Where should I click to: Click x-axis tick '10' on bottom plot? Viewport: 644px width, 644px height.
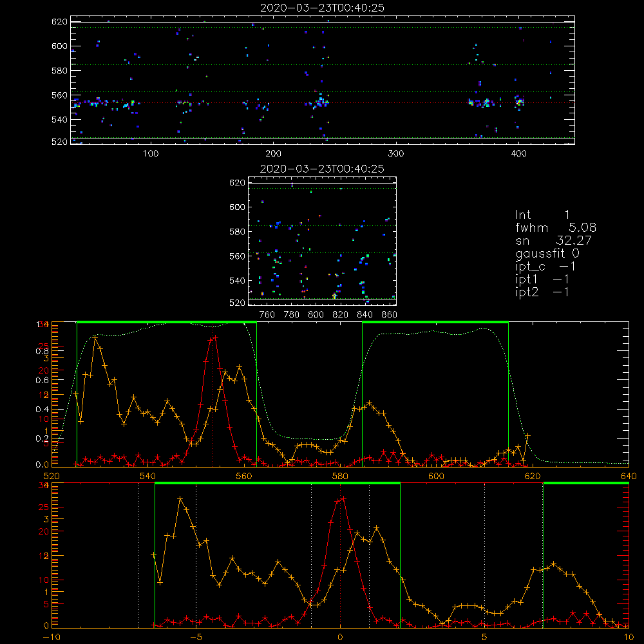[x=629, y=637]
